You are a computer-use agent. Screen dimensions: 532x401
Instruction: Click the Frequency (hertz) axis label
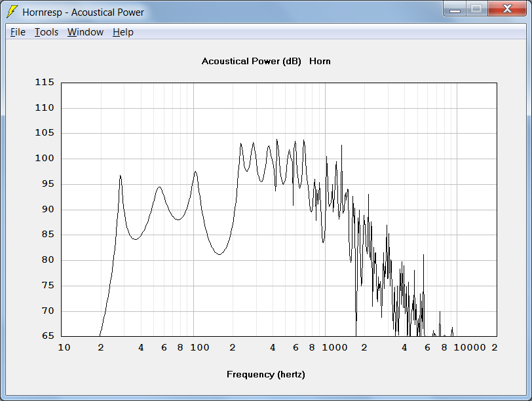[x=265, y=374]
